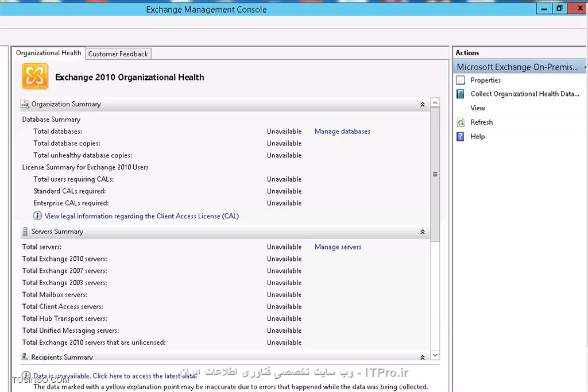Click the scroll up arrow of summary pane

(x=435, y=102)
